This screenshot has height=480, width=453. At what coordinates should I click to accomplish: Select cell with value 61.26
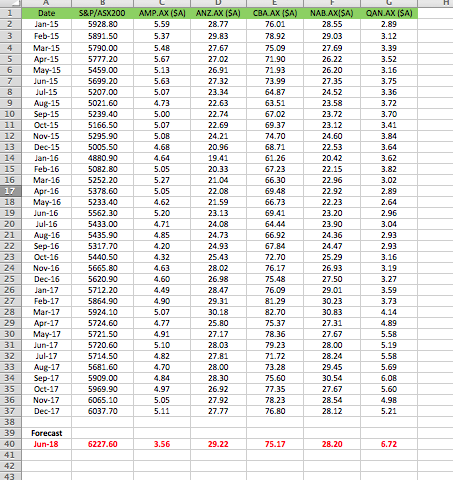coord(275,158)
